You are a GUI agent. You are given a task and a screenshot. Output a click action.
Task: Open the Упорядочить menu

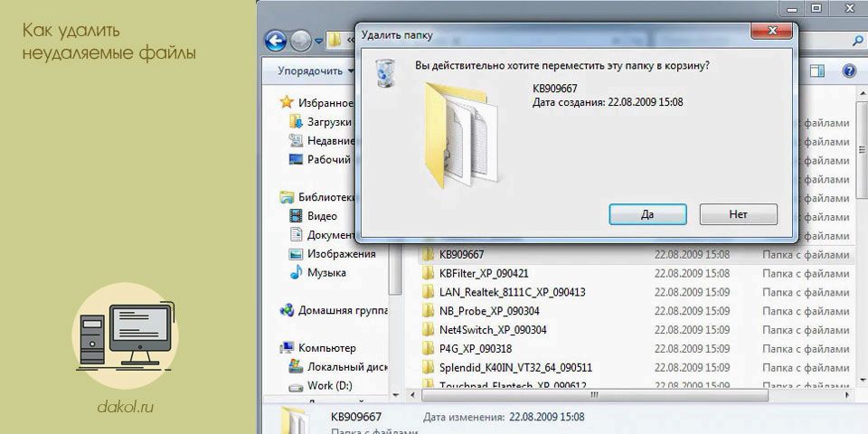(x=316, y=71)
